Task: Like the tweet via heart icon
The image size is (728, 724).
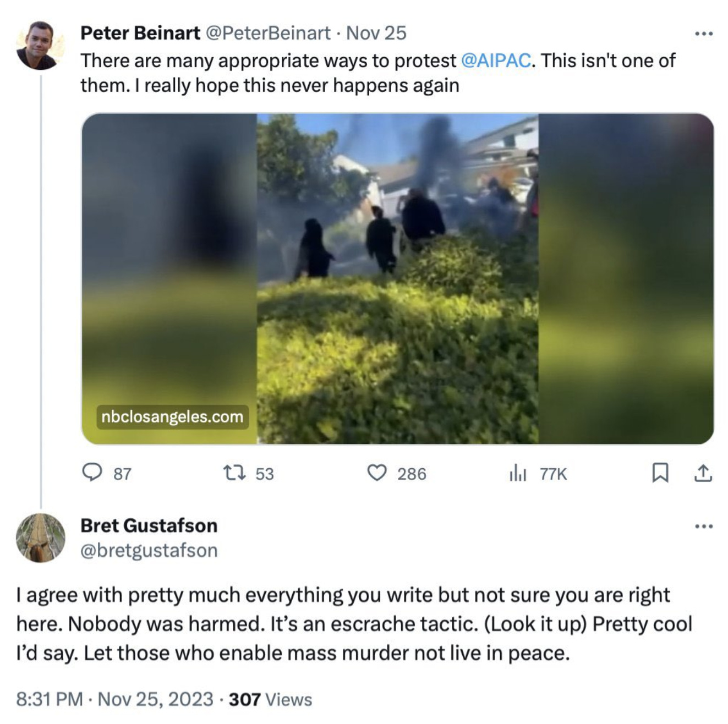Action: tap(377, 473)
